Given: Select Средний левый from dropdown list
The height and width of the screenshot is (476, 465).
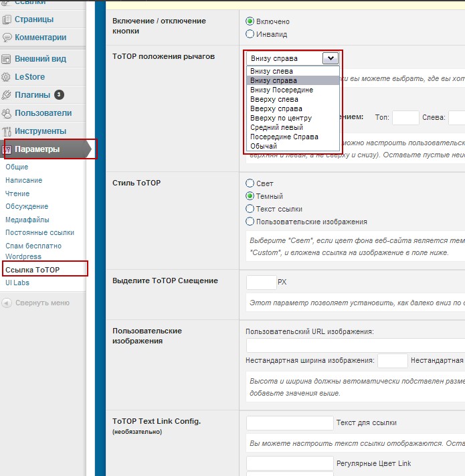Looking at the screenshot, I should coord(293,127).
